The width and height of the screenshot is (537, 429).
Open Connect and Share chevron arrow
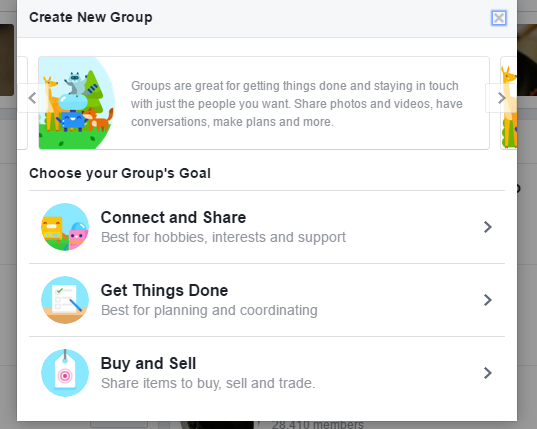click(488, 227)
